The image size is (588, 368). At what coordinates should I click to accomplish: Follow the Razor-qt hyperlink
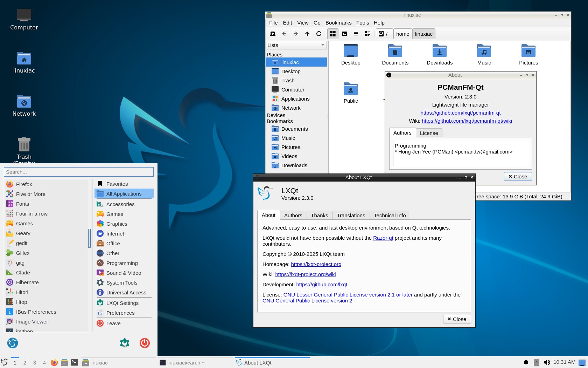click(383, 238)
